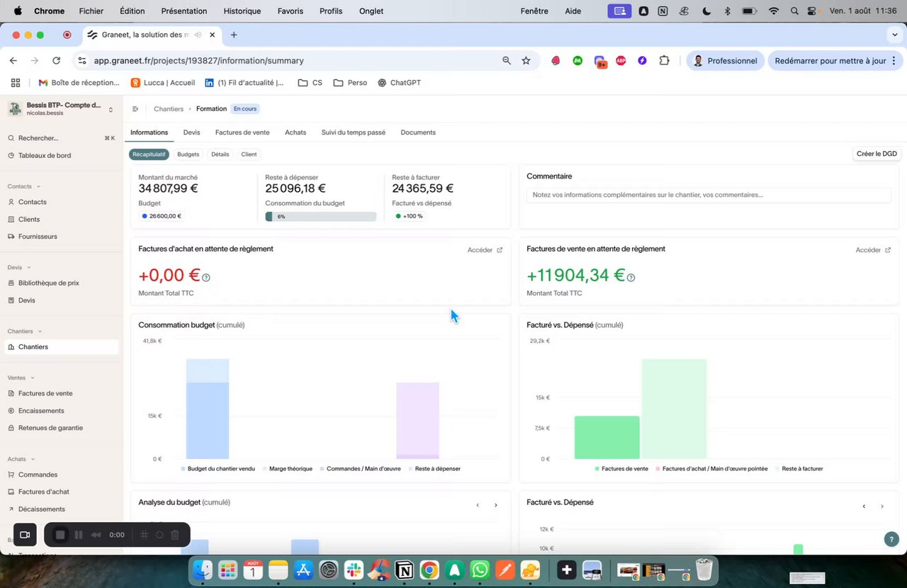907x588 pixels.
Task: Click the Clients building icon in sidebar
Action: click(11, 220)
